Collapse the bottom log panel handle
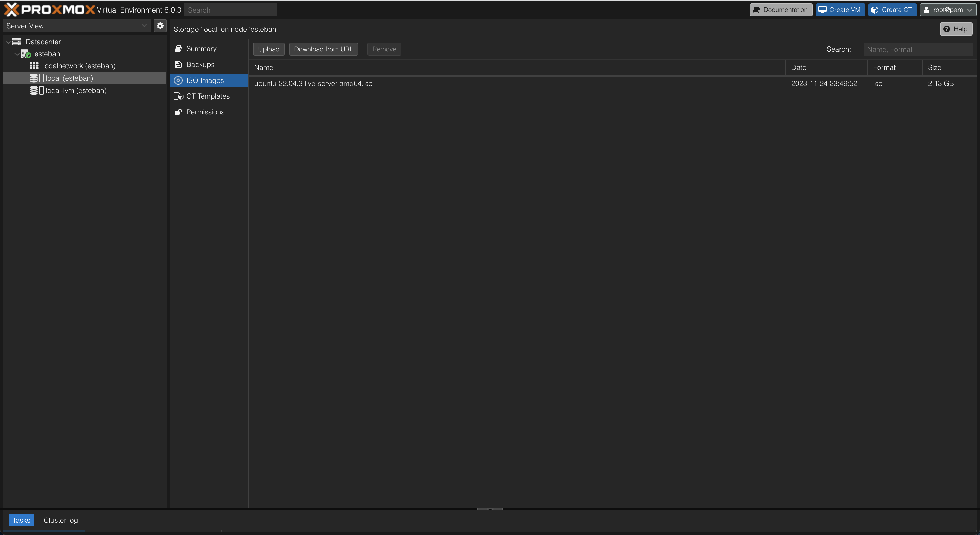 [x=490, y=509]
